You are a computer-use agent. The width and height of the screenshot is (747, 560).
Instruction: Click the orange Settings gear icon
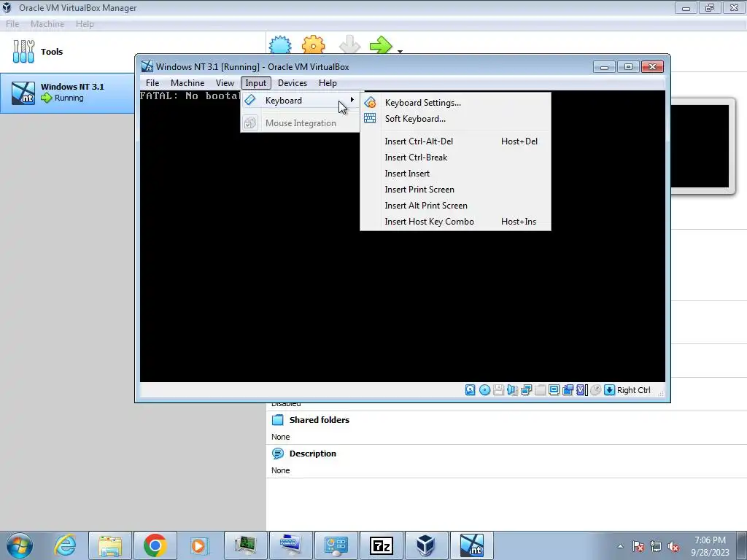pyautogui.click(x=313, y=44)
